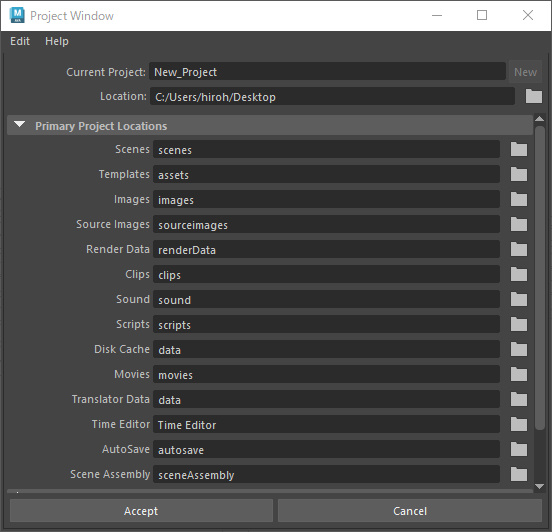Click folder icon for Movies row
This screenshot has width=552, height=532.
pos(519,374)
